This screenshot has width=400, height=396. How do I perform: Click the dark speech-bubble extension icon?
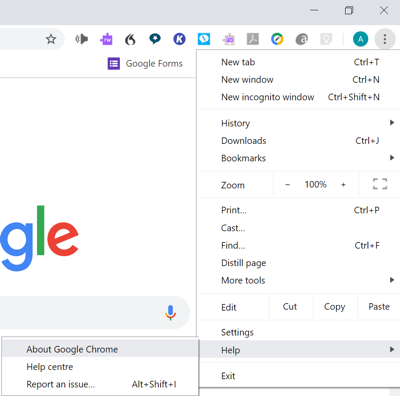[x=155, y=39]
